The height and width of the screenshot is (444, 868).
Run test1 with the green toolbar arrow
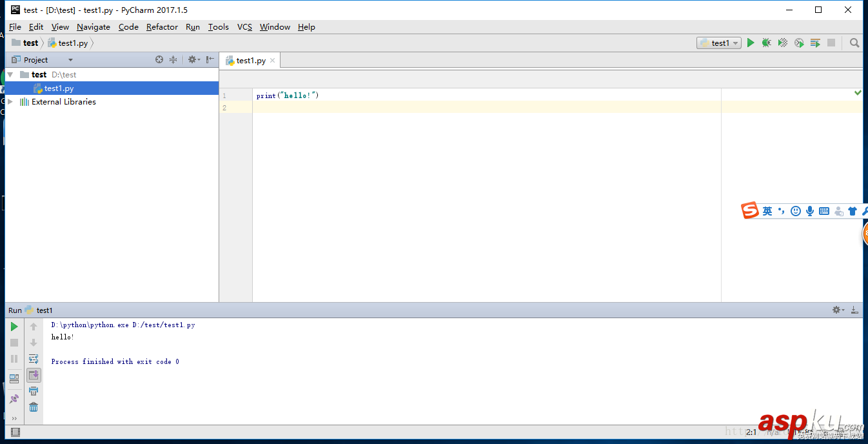(750, 43)
